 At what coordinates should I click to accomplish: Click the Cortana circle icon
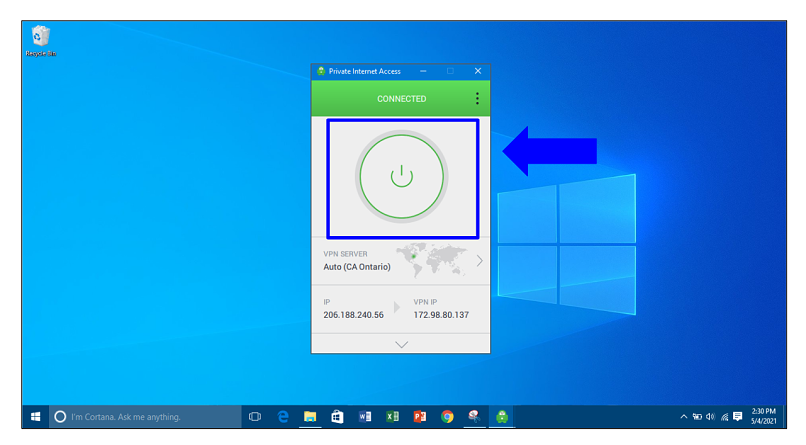[x=60, y=417]
